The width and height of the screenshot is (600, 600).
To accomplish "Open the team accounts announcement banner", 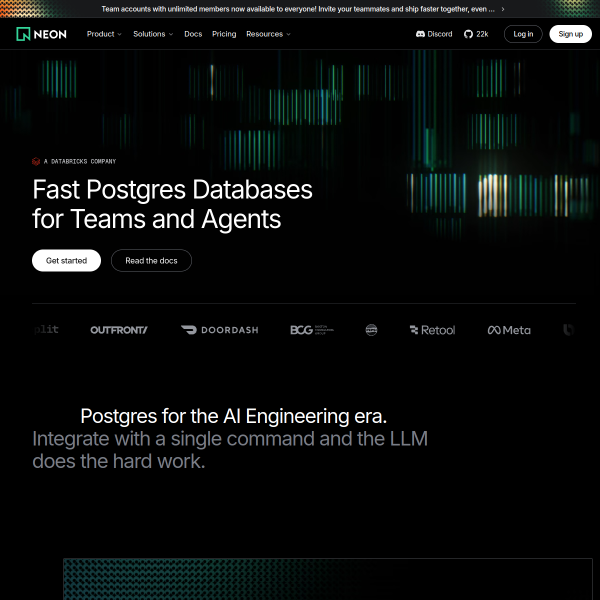I will coord(298,9).
